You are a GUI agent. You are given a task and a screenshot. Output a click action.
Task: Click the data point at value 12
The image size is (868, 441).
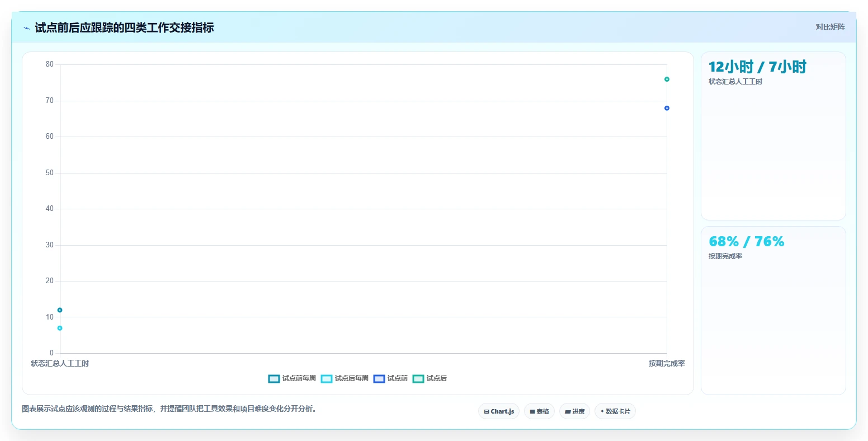(60, 310)
